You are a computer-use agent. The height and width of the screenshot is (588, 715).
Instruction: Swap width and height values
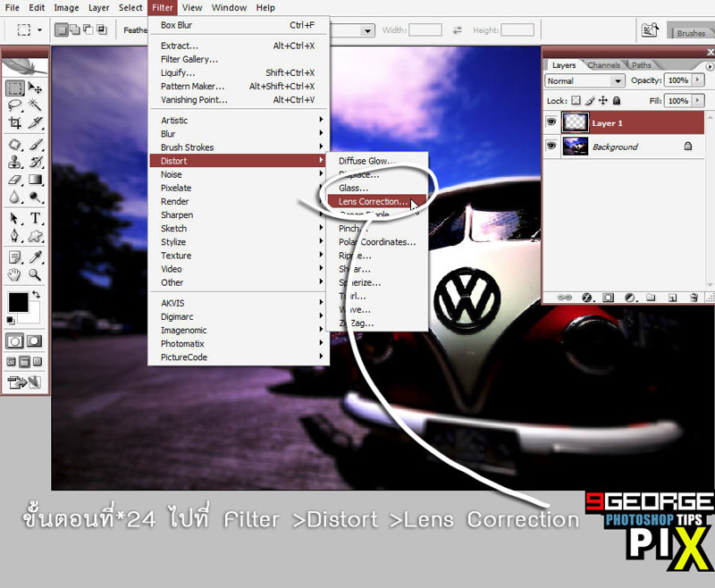tap(457, 30)
